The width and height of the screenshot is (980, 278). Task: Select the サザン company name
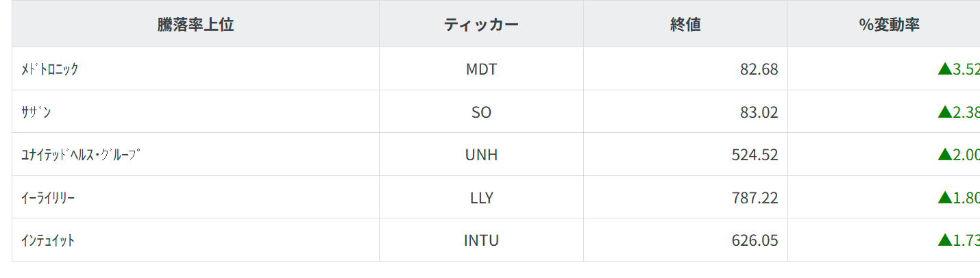click(x=36, y=112)
